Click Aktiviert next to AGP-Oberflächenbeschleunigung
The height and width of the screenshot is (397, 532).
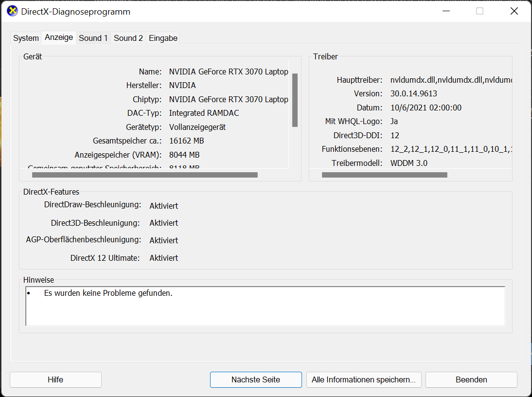pyautogui.click(x=163, y=240)
